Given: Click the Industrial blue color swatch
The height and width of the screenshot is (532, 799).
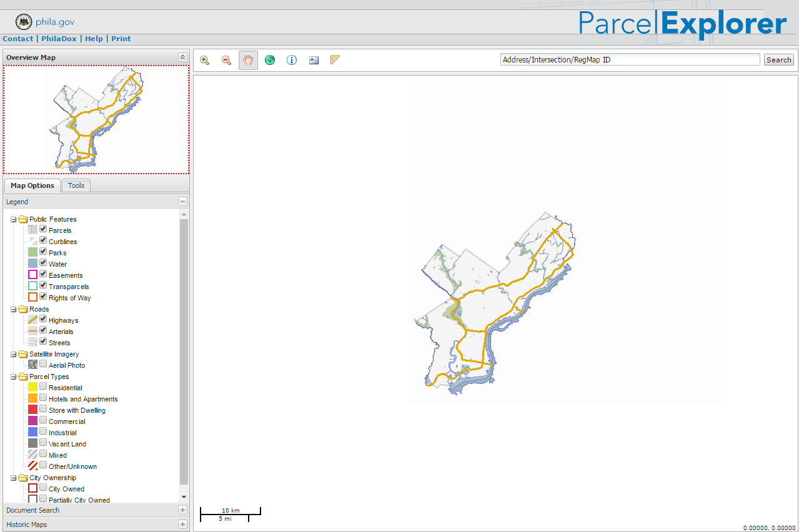Looking at the screenshot, I should pos(33,432).
